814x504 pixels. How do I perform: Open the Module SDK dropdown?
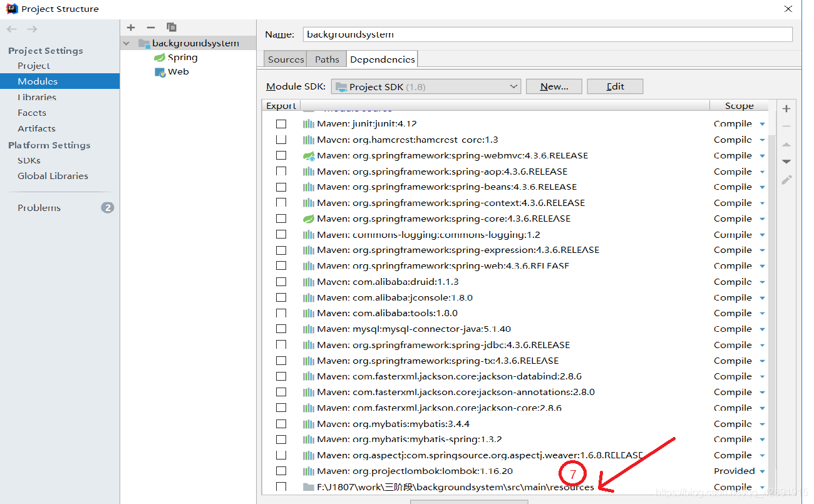(x=426, y=86)
